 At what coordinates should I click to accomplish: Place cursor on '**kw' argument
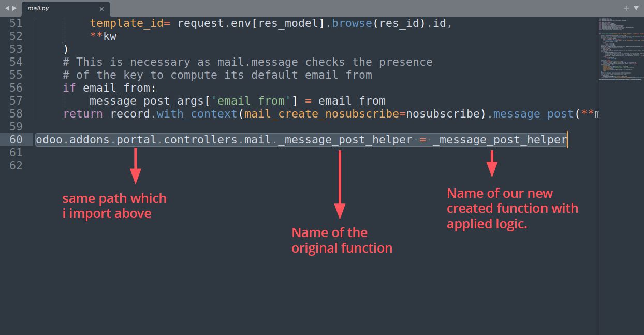point(103,36)
